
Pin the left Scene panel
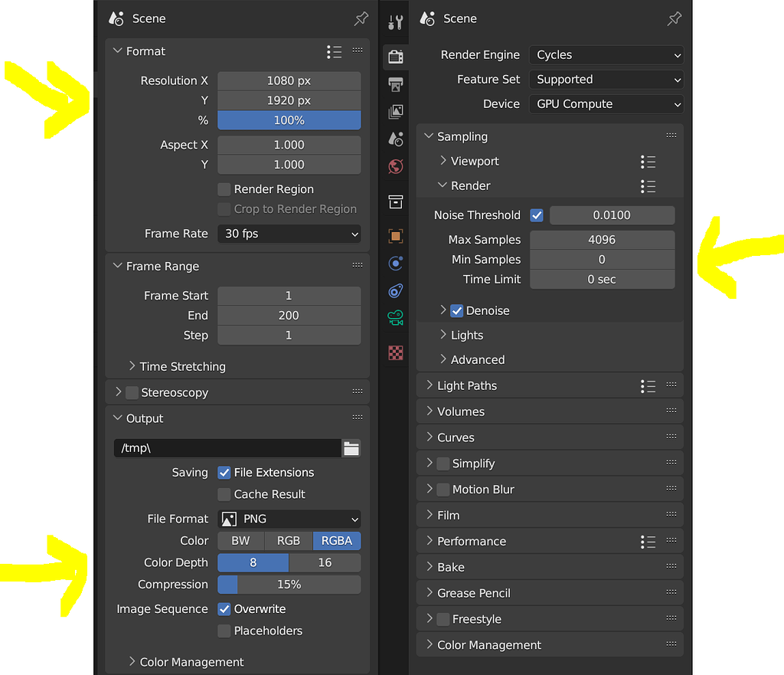[x=361, y=19]
